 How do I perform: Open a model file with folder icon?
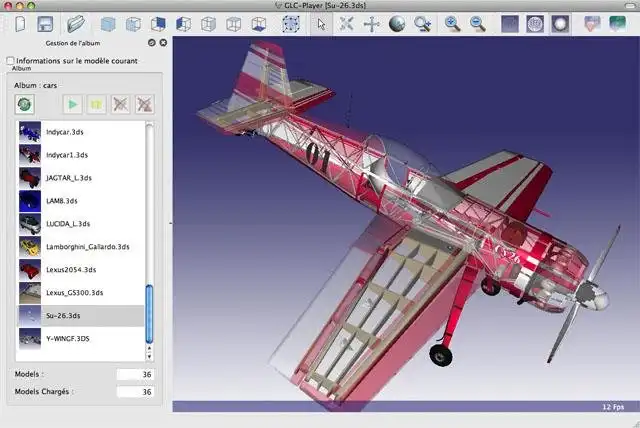(x=76, y=24)
